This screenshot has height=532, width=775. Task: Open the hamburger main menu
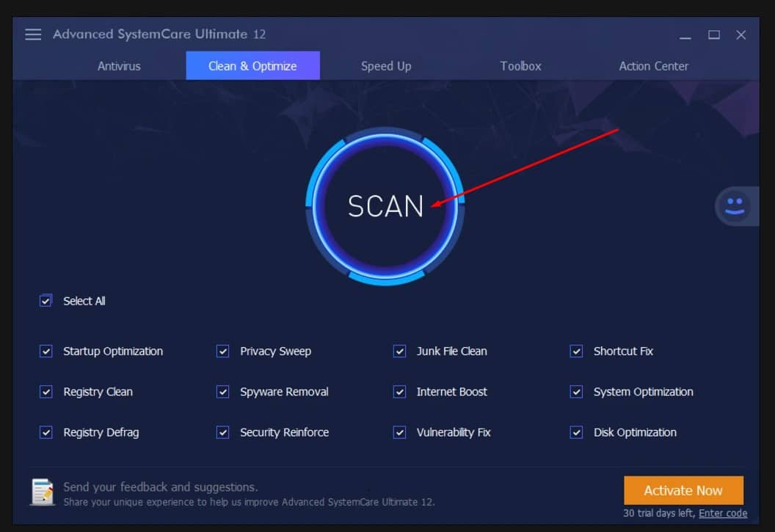(x=33, y=34)
